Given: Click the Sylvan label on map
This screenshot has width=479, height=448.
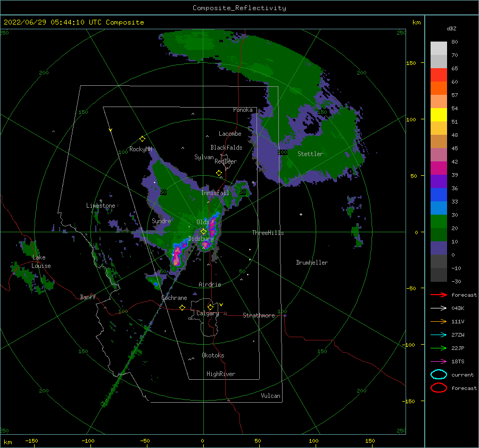Looking at the screenshot, I should tap(204, 157).
